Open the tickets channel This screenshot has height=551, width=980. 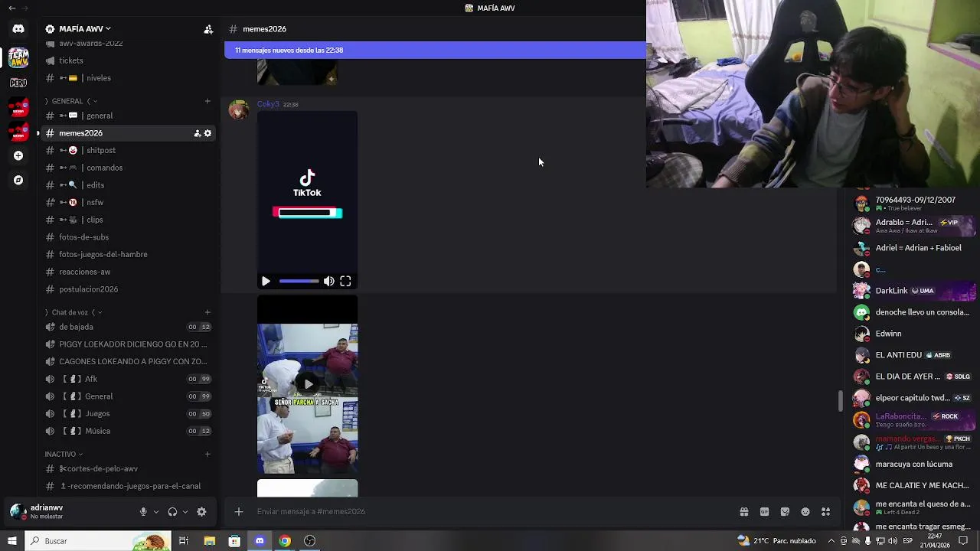click(x=129, y=60)
